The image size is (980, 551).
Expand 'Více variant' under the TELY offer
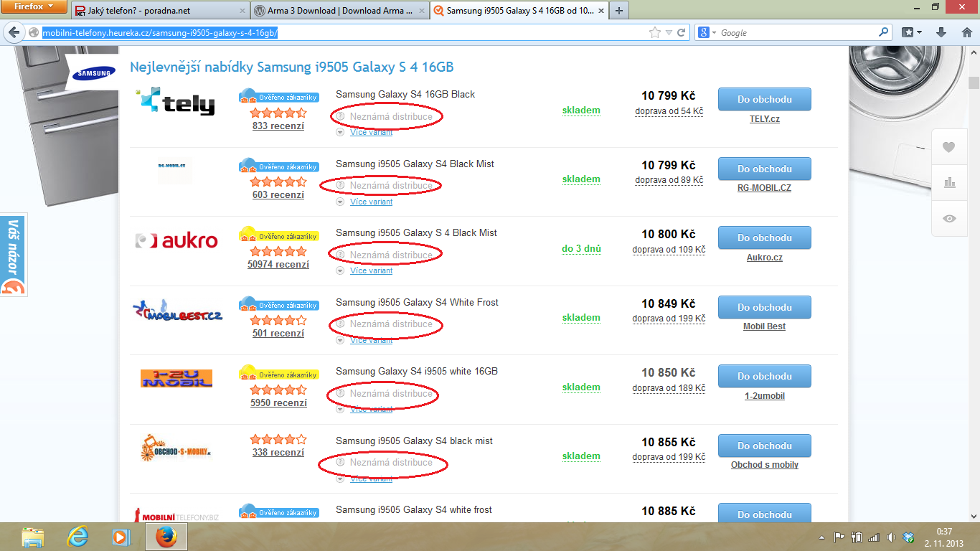pyautogui.click(x=371, y=132)
